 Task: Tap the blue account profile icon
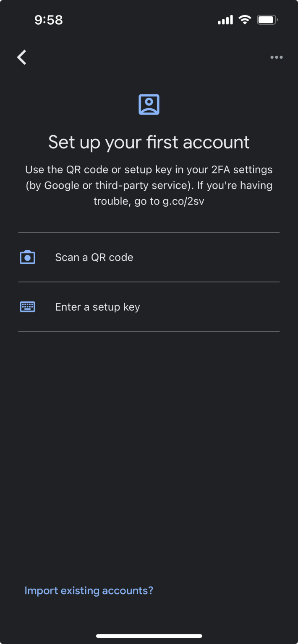149,104
